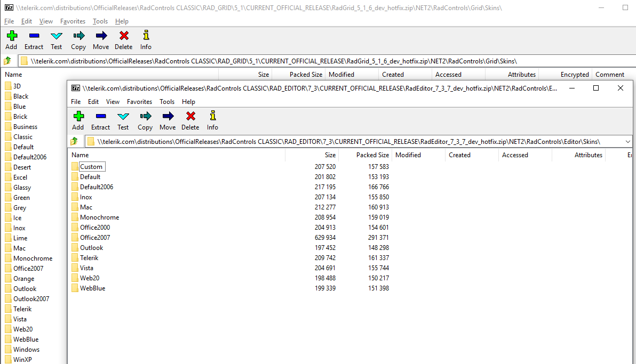636x364 pixels.
Task: Open File menu in background RadGrid window
Action: pos(9,21)
